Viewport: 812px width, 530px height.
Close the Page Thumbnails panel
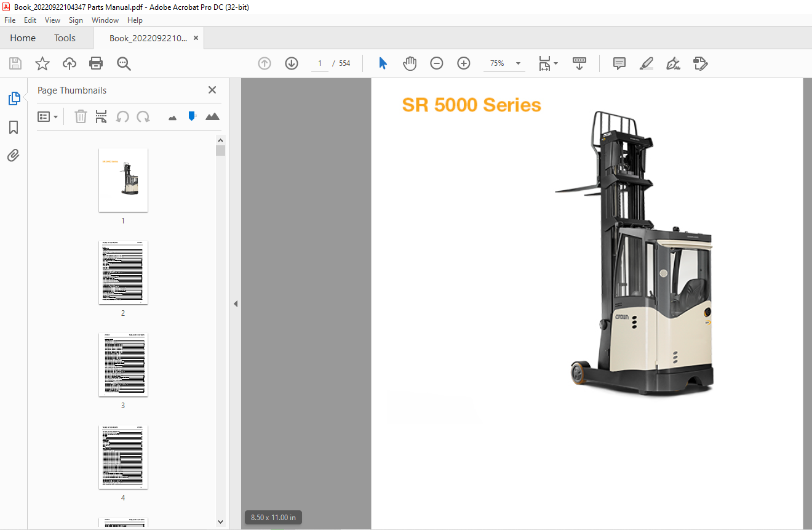point(212,90)
